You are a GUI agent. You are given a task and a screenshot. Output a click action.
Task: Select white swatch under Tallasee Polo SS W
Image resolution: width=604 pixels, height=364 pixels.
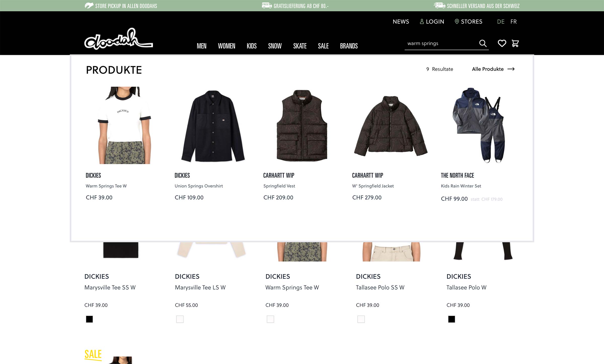click(x=361, y=319)
